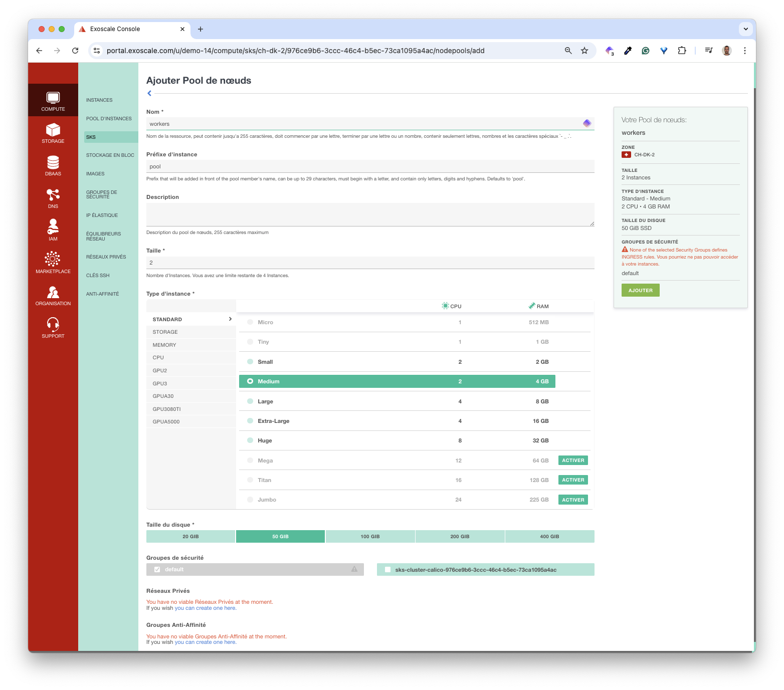Select the Large instance type radio
The image size is (784, 690).
point(250,401)
